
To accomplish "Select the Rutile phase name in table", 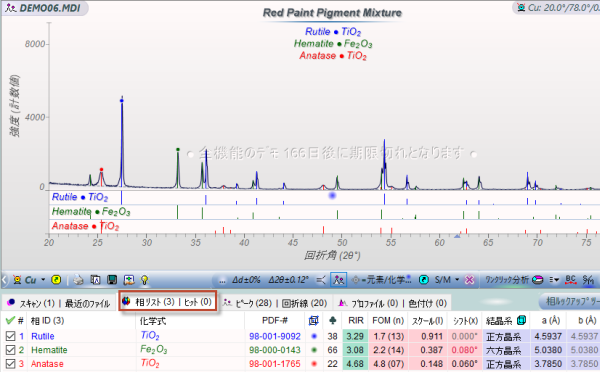I will point(42,336).
